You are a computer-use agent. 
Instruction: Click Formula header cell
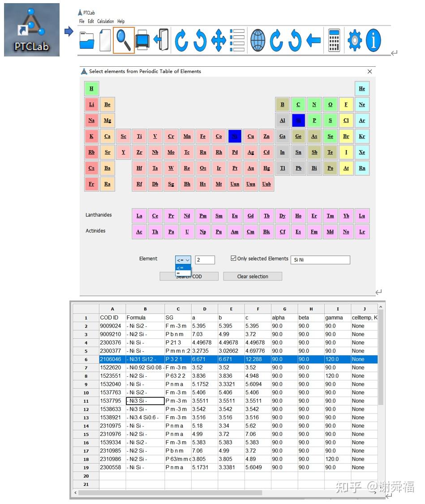click(145, 317)
